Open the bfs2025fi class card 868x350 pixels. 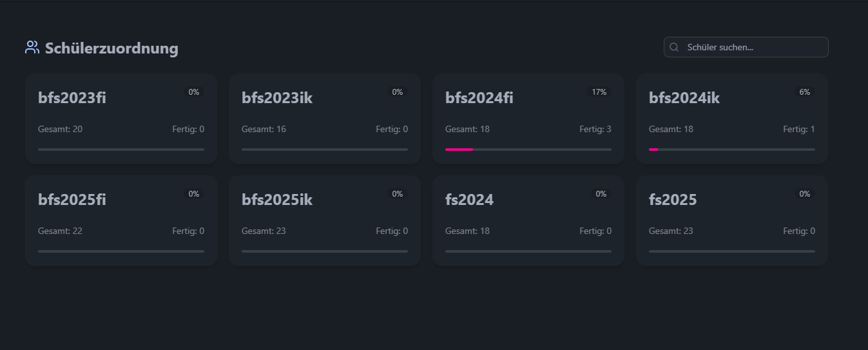pos(121,220)
